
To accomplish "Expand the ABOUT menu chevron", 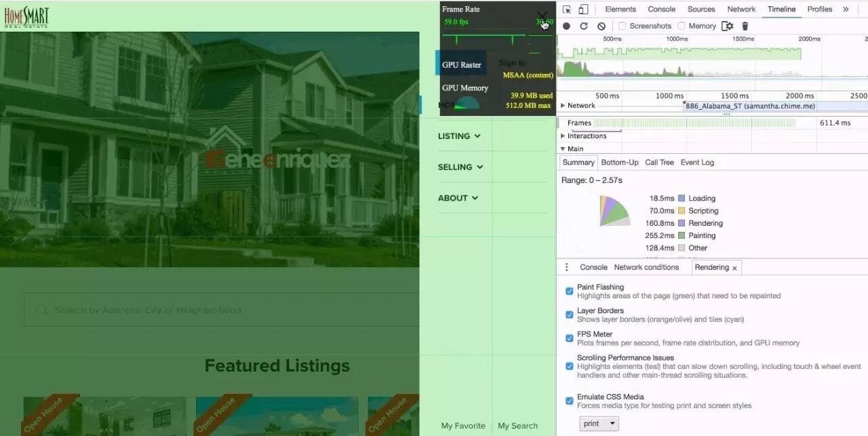I will click(475, 198).
